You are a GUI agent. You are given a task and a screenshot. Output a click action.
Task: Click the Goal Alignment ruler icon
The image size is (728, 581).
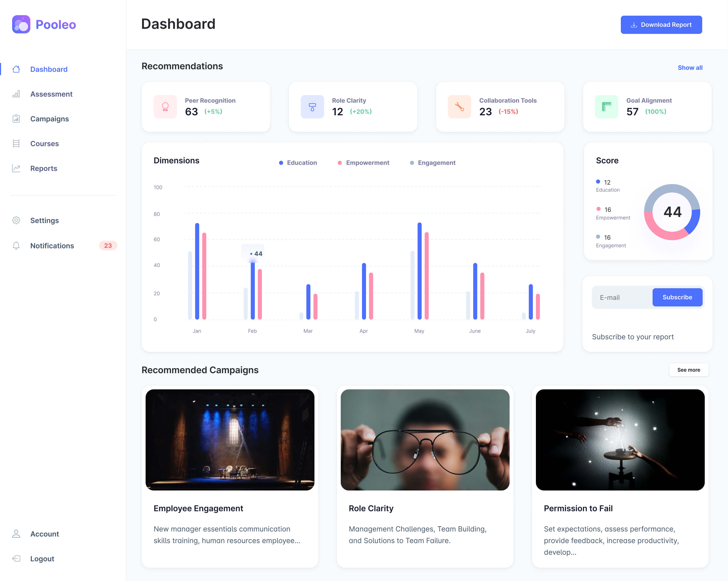(606, 107)
